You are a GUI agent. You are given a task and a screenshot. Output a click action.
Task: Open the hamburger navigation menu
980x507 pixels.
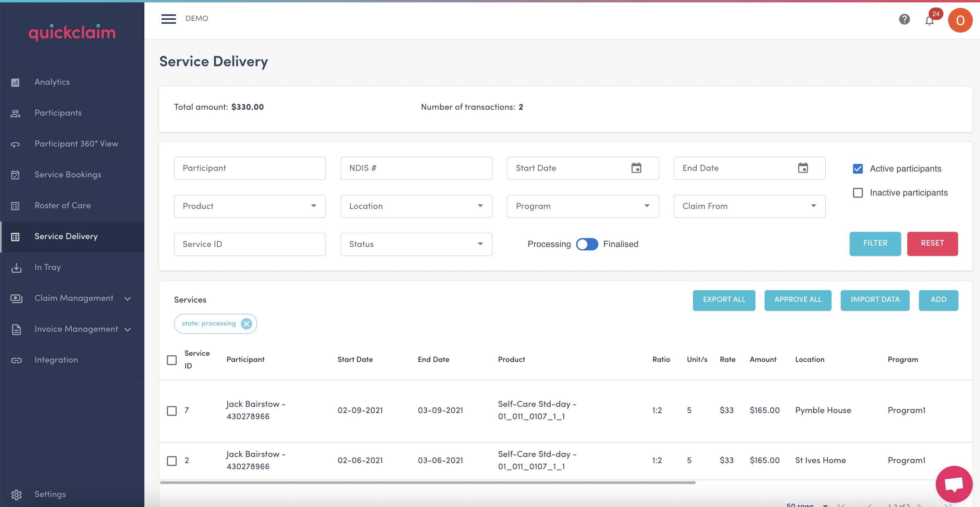pos(168,19)
